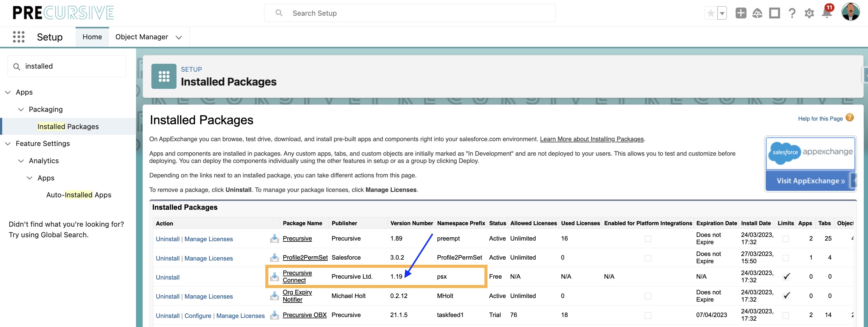
Task: Focus the Search Setup field
Action: click(410, 13)
